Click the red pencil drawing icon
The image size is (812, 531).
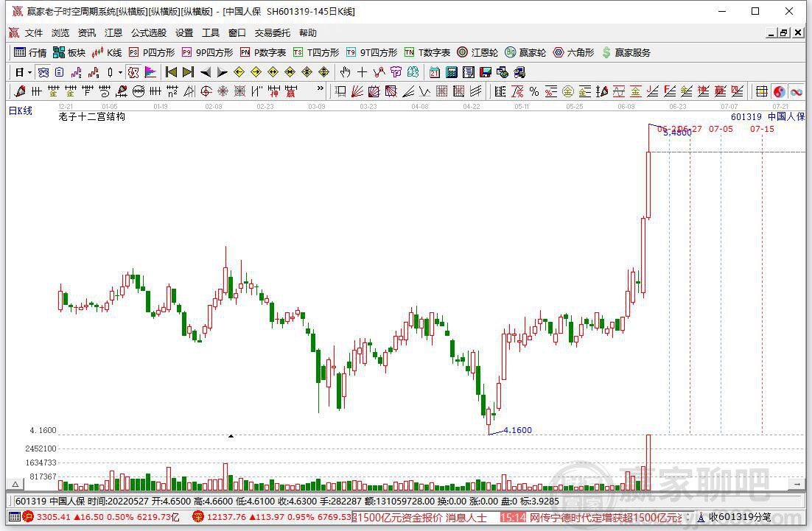[x=20, y=91]
